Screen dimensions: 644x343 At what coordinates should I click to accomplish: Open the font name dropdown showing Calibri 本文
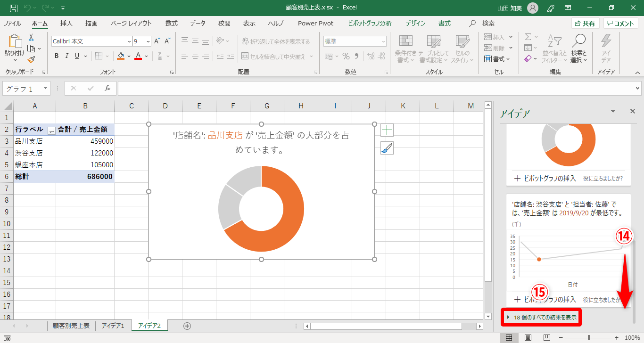point(129,41)
